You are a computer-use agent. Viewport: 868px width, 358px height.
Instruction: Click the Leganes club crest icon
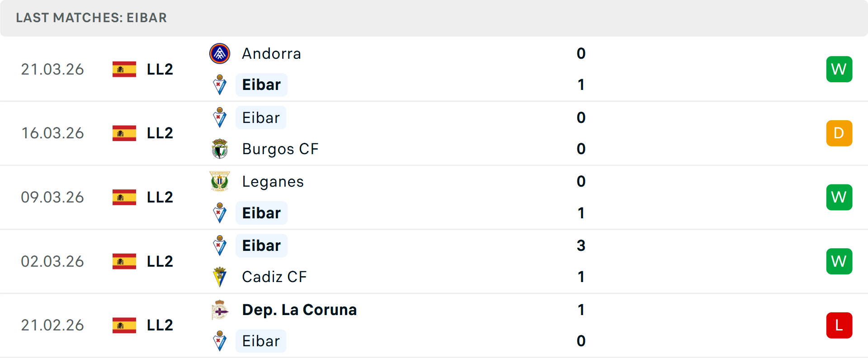pos(220,181)
